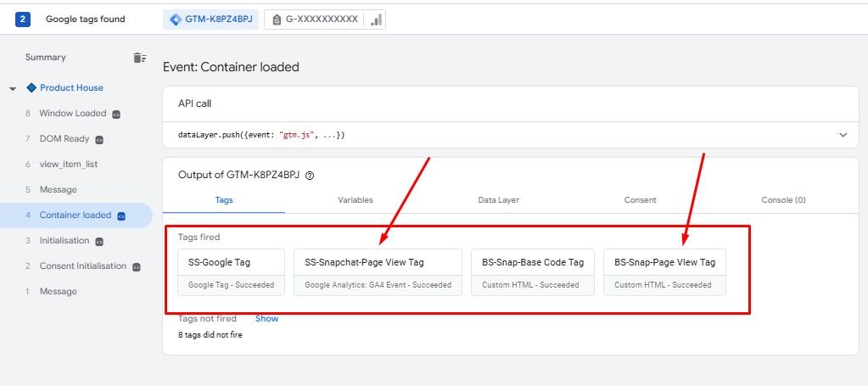
Task: Click the '8 tags did not fire' text
Action: 210,334
